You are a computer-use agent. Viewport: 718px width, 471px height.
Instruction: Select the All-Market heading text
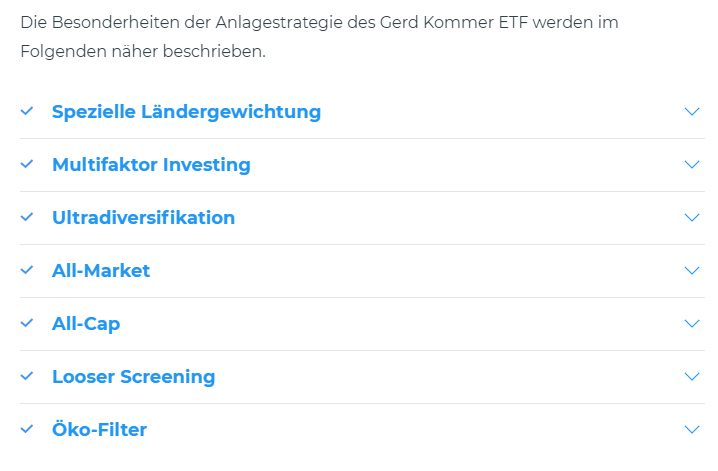coord(101,271)
